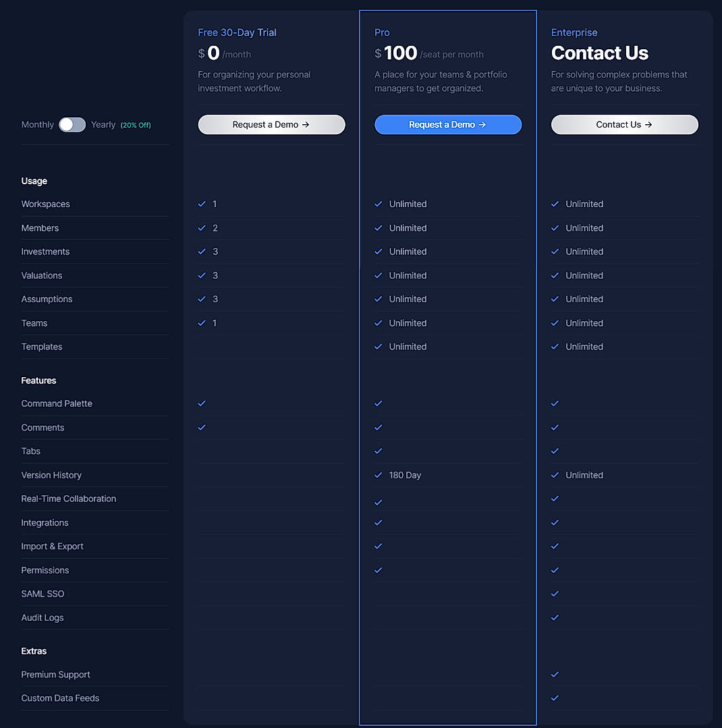This screenshot has width=722, height=728.
Task: Select the 180 Day Version History checkmark
Action: pos(379,475)
